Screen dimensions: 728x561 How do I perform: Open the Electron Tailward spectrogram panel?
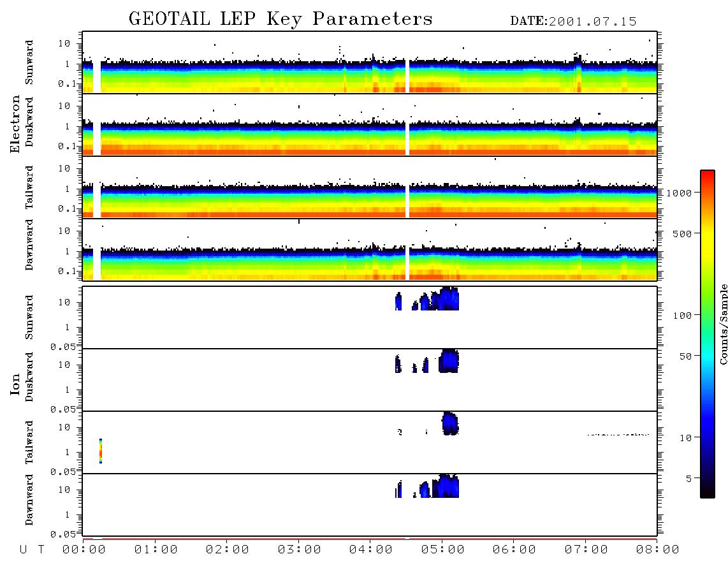tap(370, 187)
